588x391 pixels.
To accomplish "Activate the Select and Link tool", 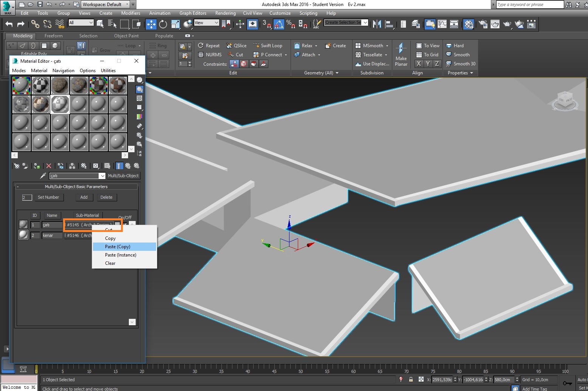I will (35, 24).
